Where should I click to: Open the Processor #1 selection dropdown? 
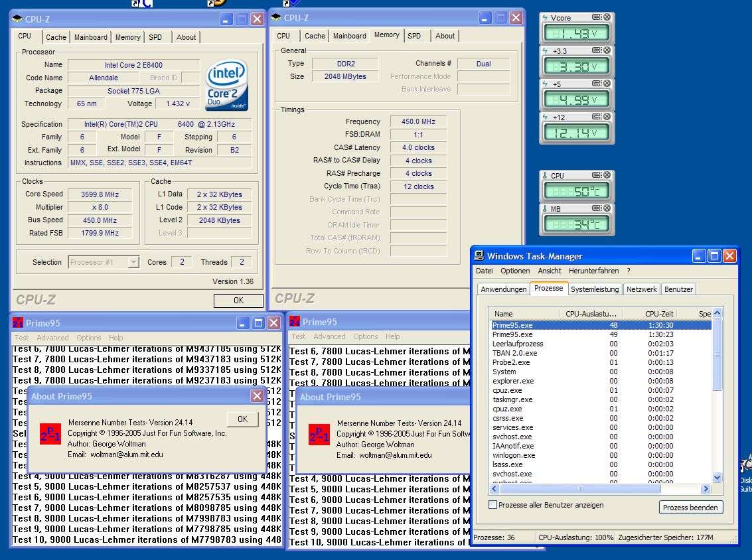(x=134, y=262)
